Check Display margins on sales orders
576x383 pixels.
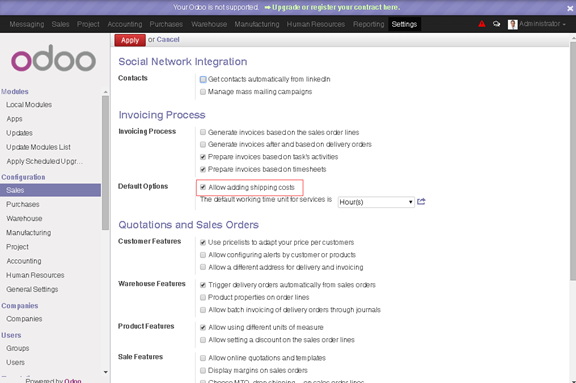point(203,371)
